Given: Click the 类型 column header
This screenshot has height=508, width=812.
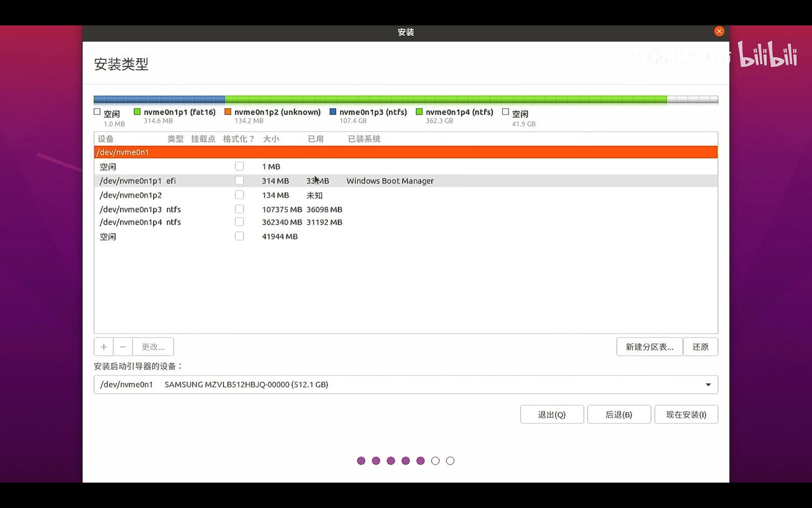Looking at the screenshot, I should 175,139.
